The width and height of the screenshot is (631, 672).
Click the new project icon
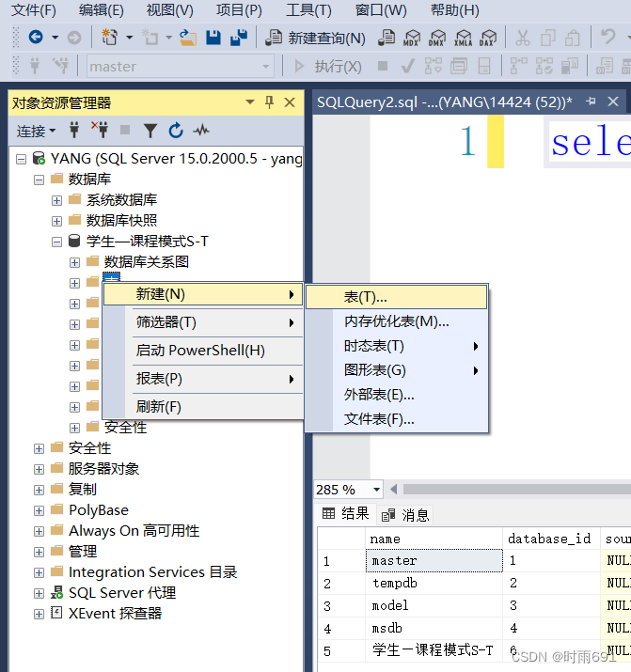[x=109, y=38]
